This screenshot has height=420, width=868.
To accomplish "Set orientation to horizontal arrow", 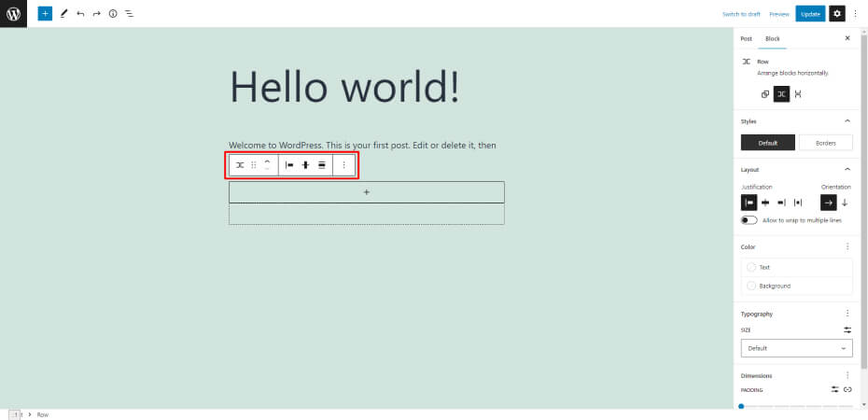I will click(x=828, y=203).
